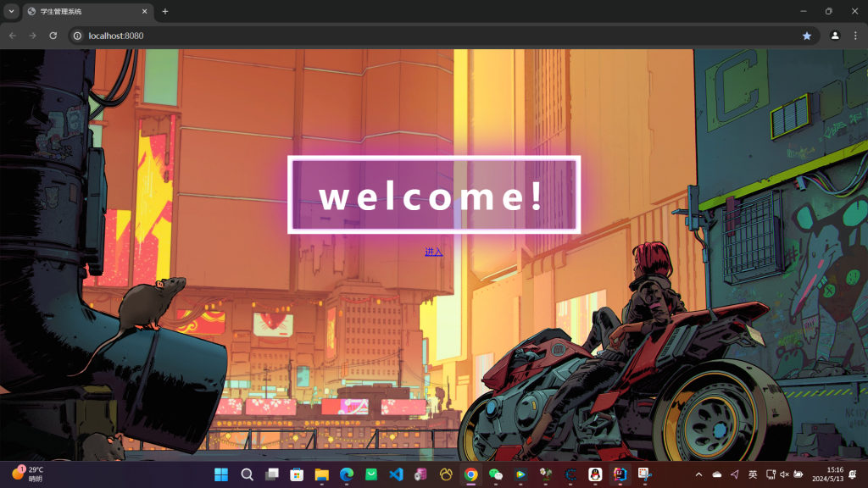Open the Chrome profile menu

coord(835,36)
